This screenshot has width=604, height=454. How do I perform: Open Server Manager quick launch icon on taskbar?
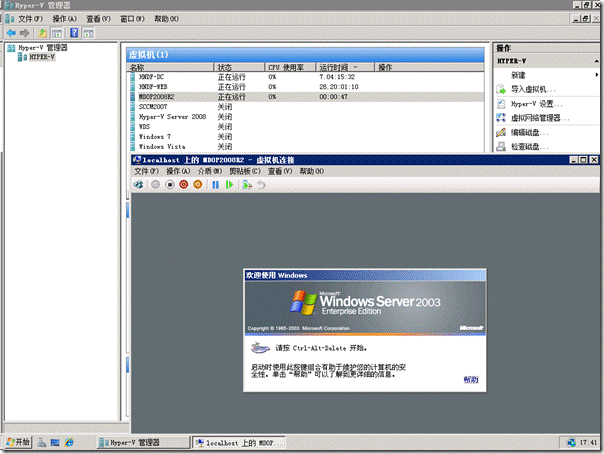(x=42, y=442)
